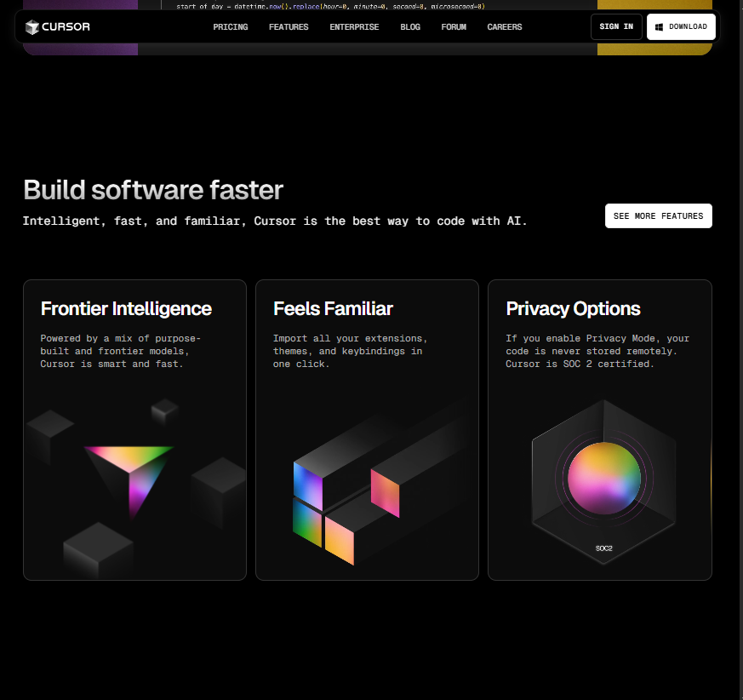Click 'If you enable Privacy Mode' description

[x=597, y=351]
